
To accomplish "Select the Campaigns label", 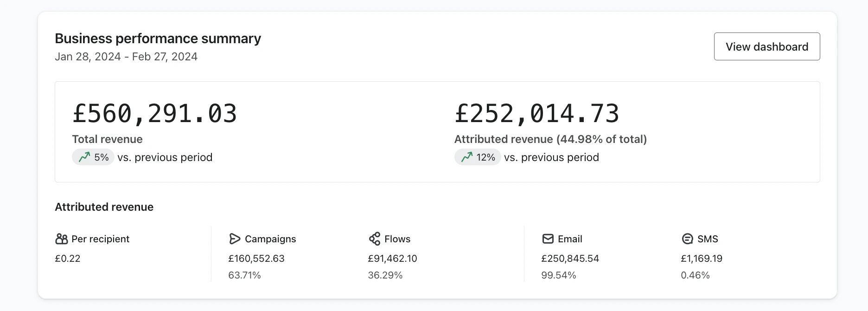I will (x=270, y=239).
